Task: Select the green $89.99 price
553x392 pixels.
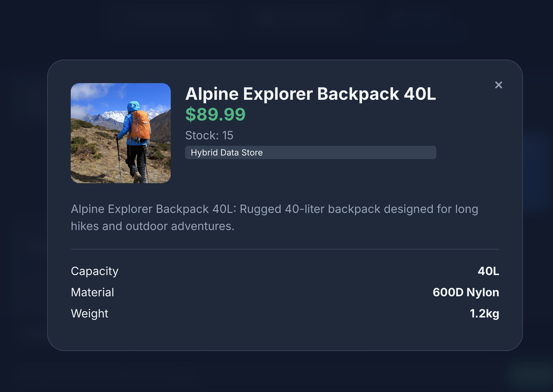Action: [215, 114]
